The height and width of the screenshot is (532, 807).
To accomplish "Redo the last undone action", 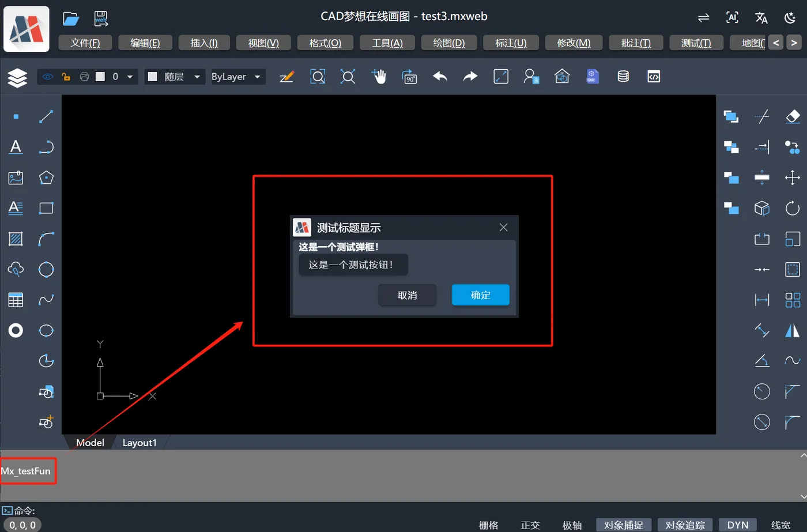I will 470,77.
